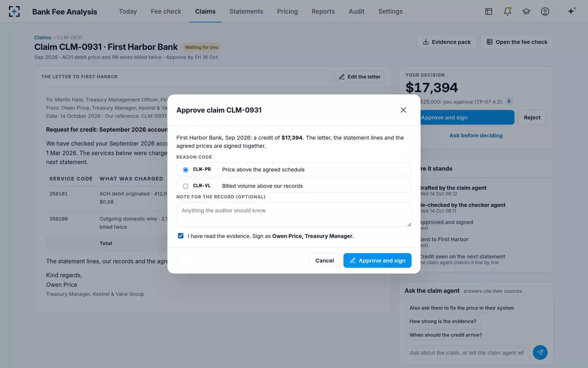Click Ask before deciding link
The height and width of the screenshot is (368, 588).
476,135
